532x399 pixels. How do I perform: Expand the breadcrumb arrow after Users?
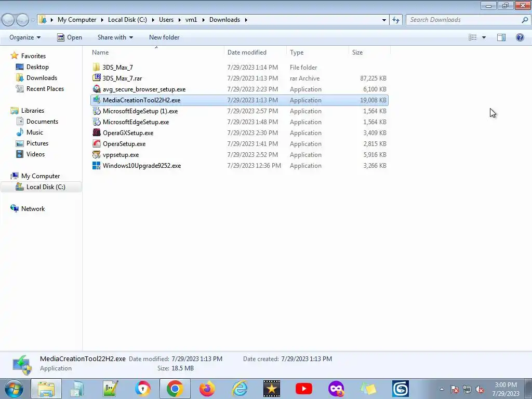(179, 20)
